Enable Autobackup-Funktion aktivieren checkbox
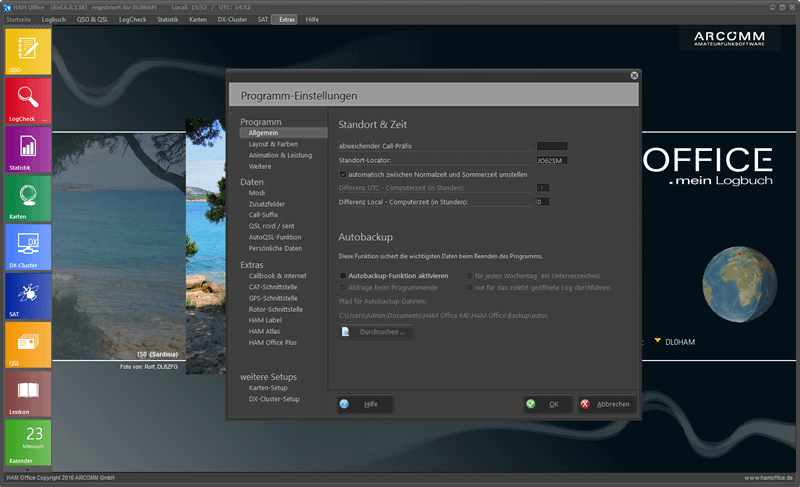The height and width of the screenshot is (487, 800). (343, 276)
